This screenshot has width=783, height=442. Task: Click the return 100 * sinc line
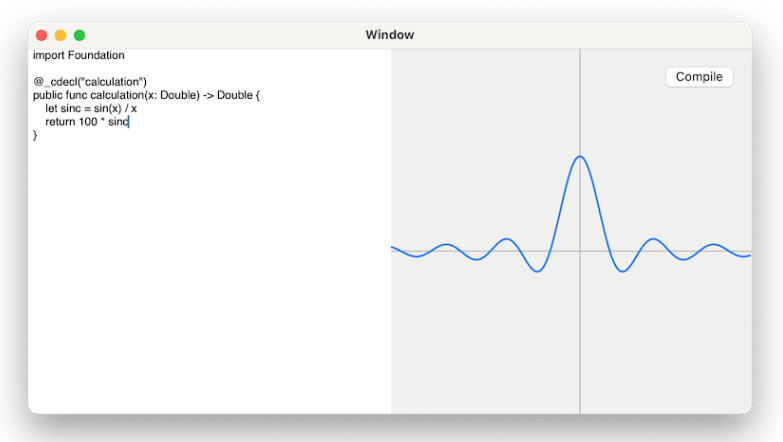87,122
